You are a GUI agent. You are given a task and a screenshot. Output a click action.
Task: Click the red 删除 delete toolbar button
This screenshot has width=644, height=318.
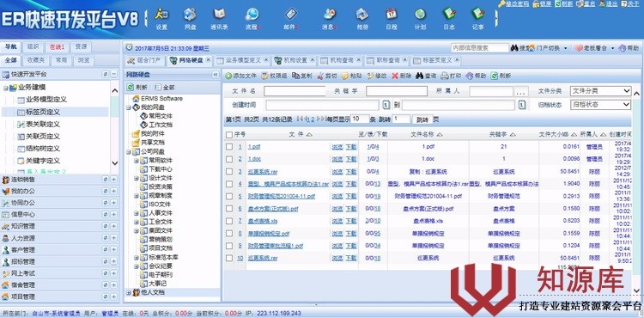(402, 76)
